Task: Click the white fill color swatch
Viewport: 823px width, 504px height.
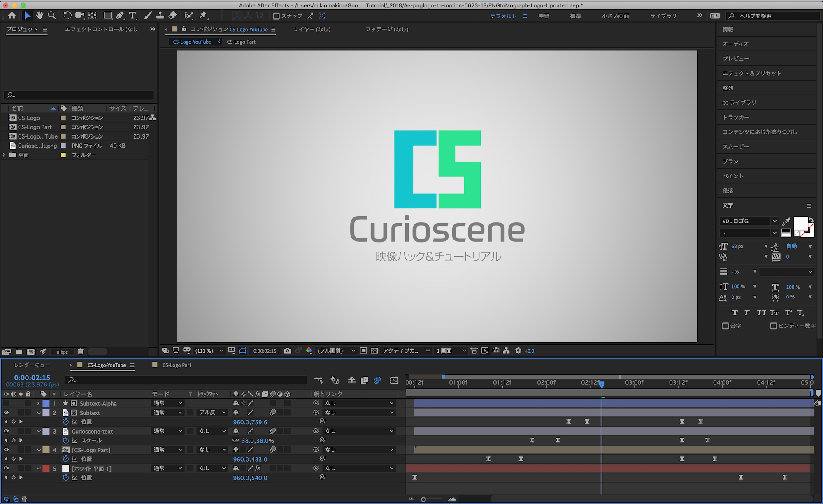Action: tap(800, 223)
